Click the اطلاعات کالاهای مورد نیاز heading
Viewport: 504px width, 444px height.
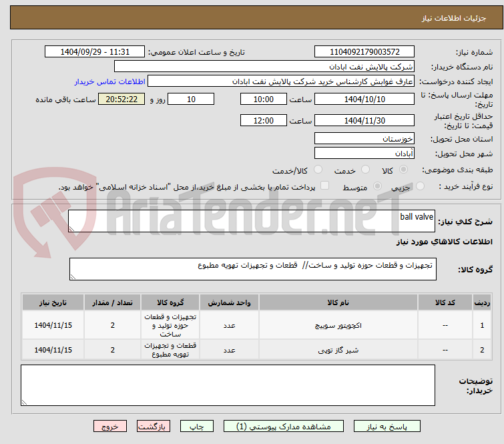(444, 242)
